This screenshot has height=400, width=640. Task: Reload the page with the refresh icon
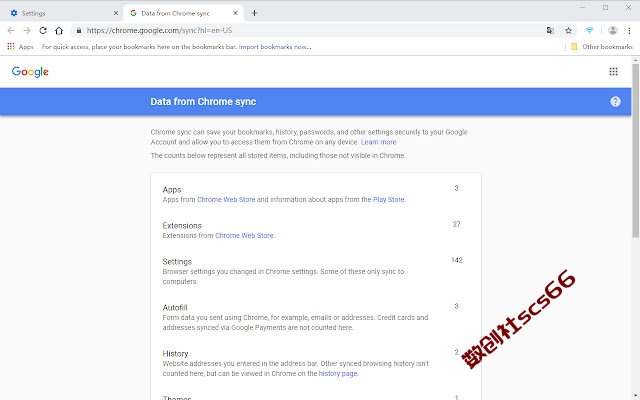43,30
